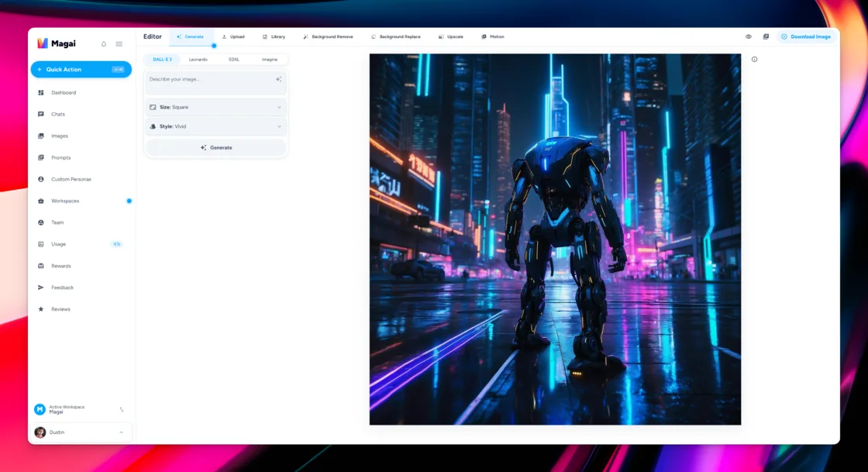Open the Library editor tab
The width and height of the screenshot is (868, 472).
tap(274, 36)
